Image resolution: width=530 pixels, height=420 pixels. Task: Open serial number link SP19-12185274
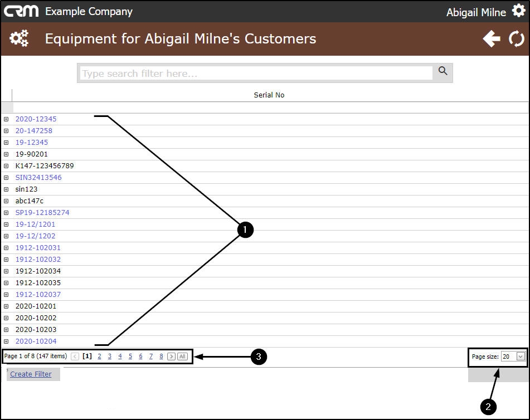(x=42, y=213)
